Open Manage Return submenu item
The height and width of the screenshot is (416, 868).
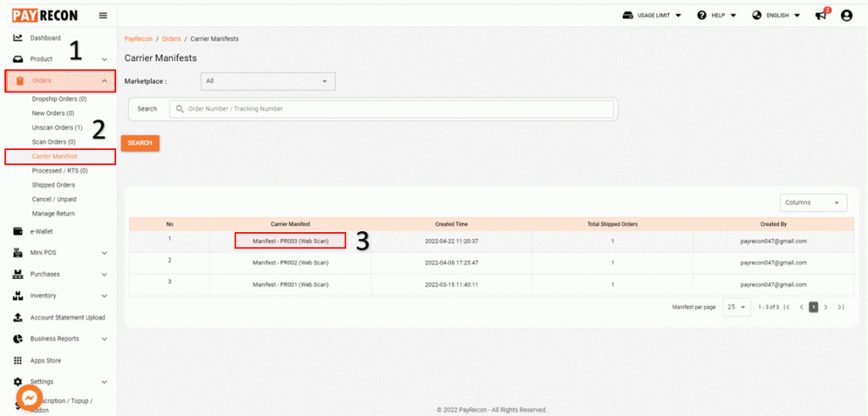[x=53, y=214]
